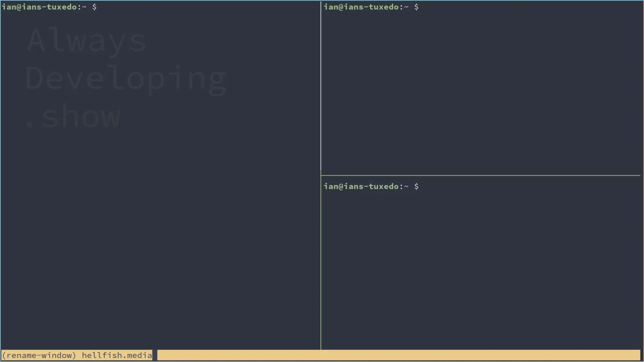The height and width of the screenshot is (362, 644).
Task: Click the tilde home-directory symbol in the left pane
Action: [84, 7]
